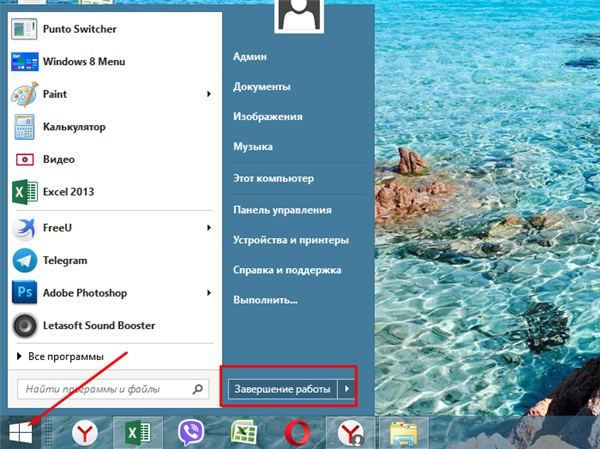Open Выполнить... run dialog
The height and width of the screenshot is (449, 600).
coord(265,300)
